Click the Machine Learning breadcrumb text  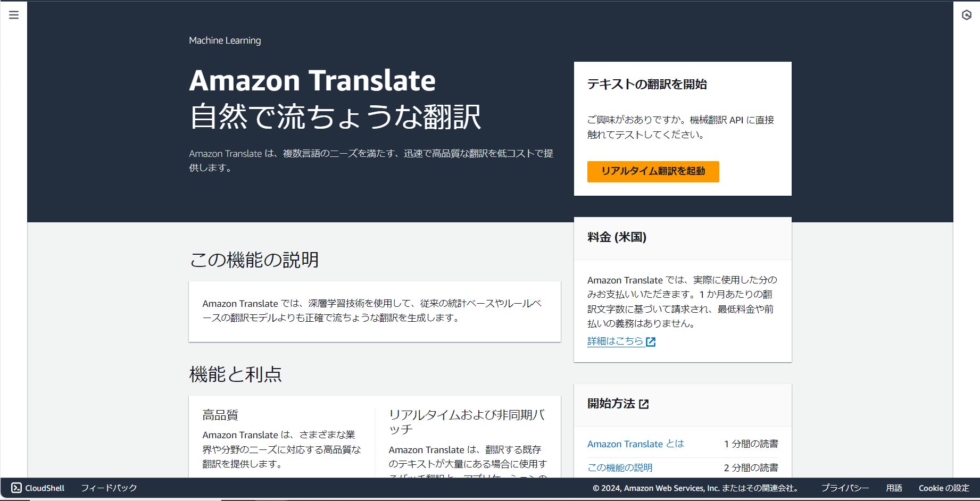(x=225, y=40)
